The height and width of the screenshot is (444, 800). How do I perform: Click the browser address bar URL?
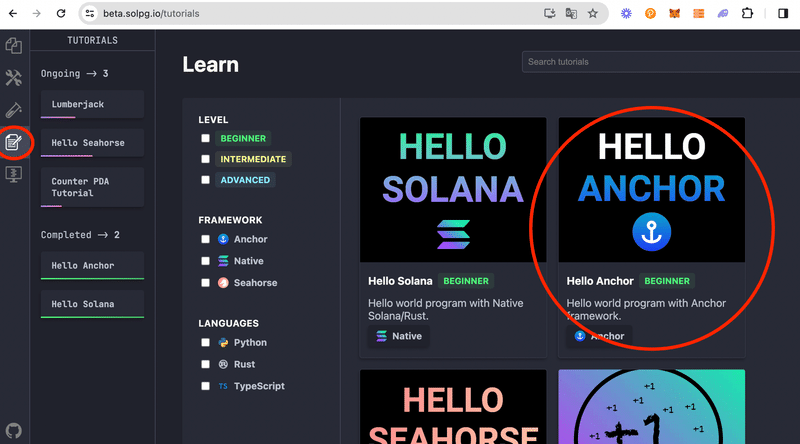(151, 14)
